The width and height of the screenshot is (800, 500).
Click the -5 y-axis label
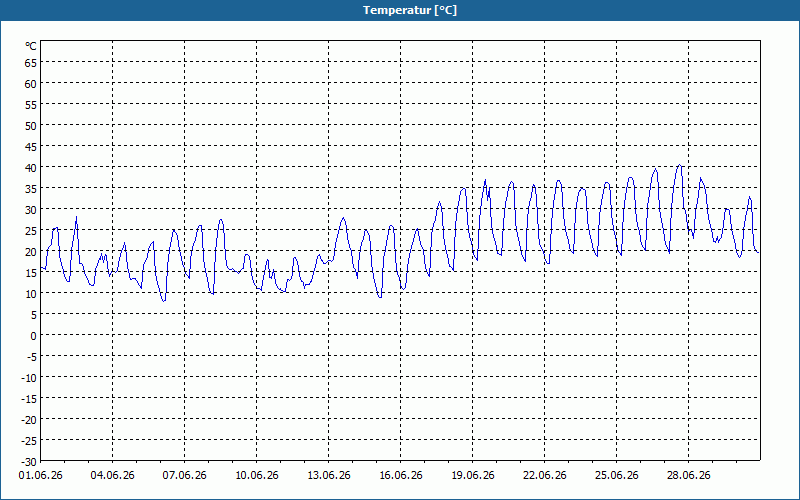coord(32,357)
